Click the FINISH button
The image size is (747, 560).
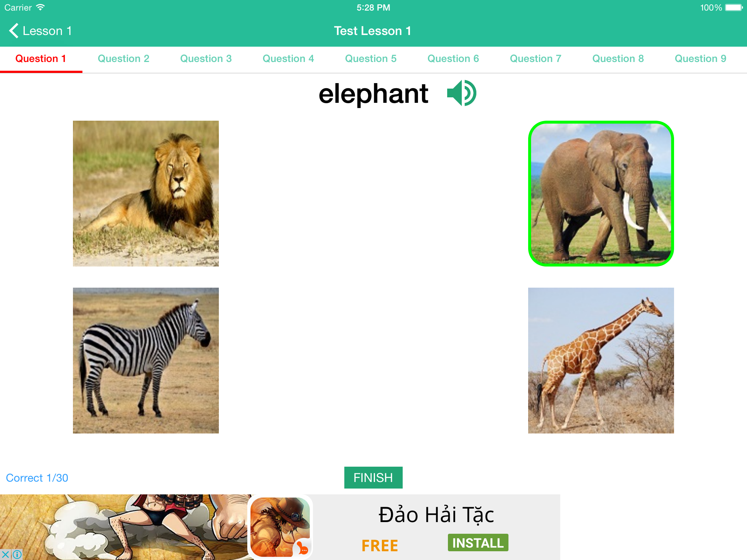pos(373,478)
